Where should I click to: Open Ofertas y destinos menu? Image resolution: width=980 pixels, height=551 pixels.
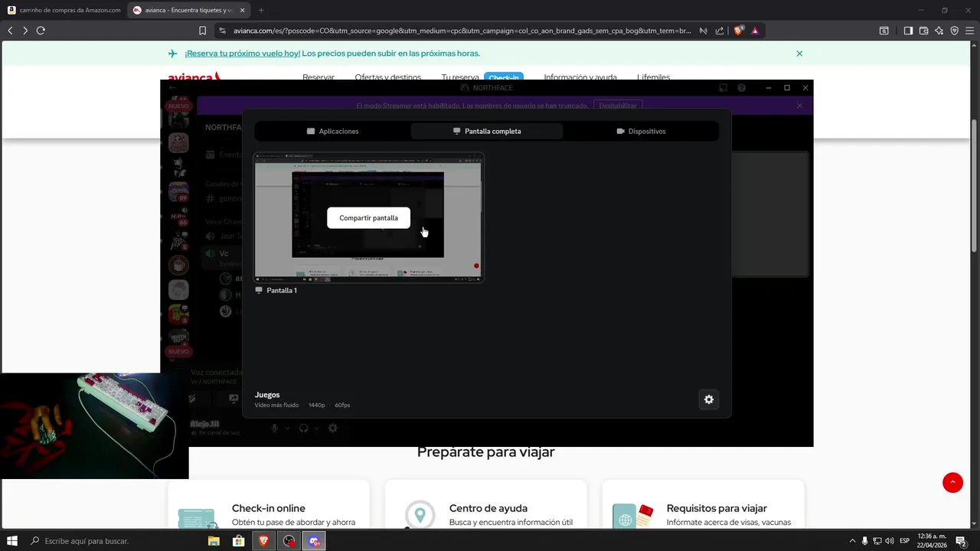[x=388, y=77]
